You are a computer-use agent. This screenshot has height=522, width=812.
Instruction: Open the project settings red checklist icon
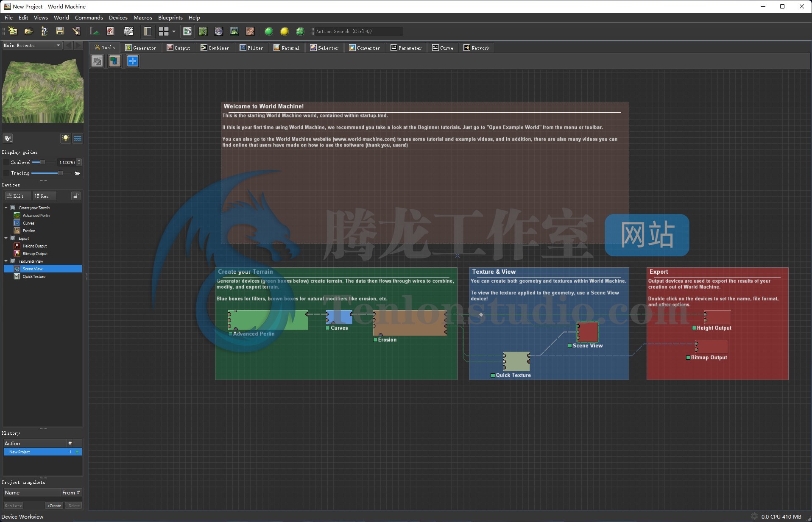click(110, 31)
